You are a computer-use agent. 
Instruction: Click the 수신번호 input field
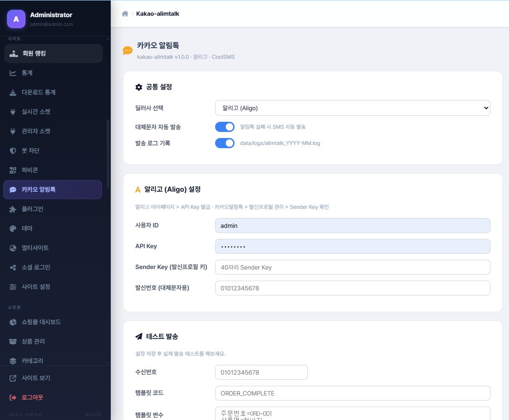pyautogui.click(x=261, y=372)
